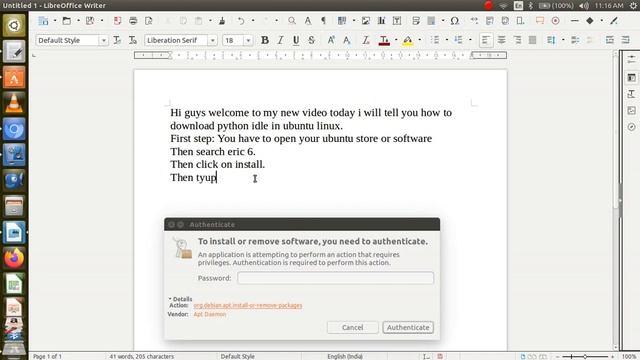Apply Subscript formatting
The image size is (640, 360).
[347, 40]
